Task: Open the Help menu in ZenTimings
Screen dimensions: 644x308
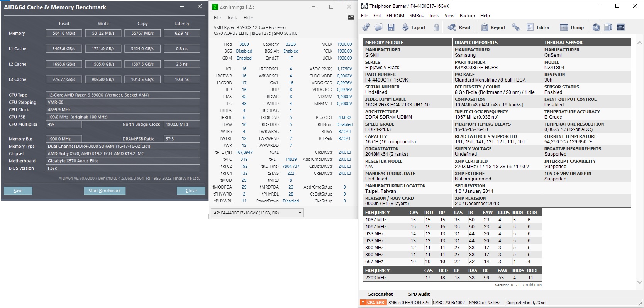Action: coord(248,18)
